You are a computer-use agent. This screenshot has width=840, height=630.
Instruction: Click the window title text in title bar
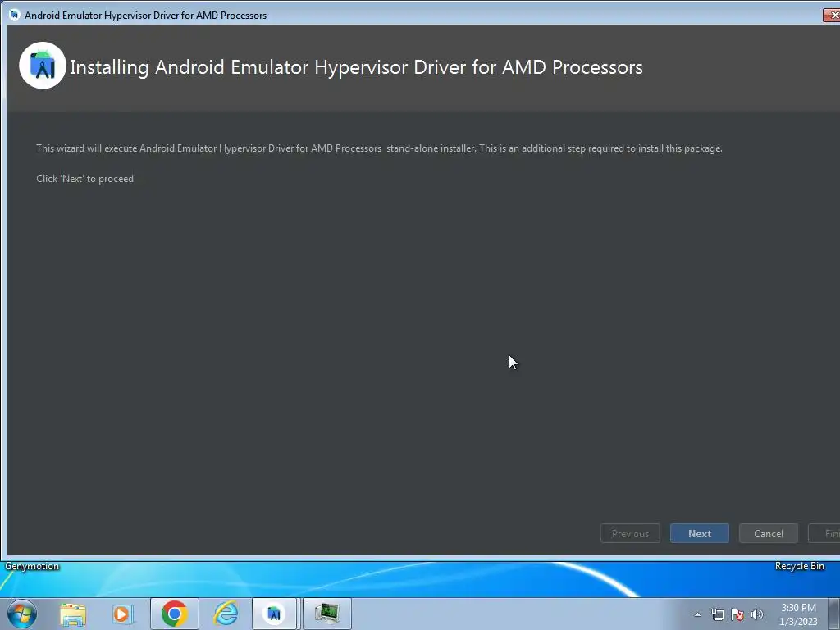(x=146, y=15)
